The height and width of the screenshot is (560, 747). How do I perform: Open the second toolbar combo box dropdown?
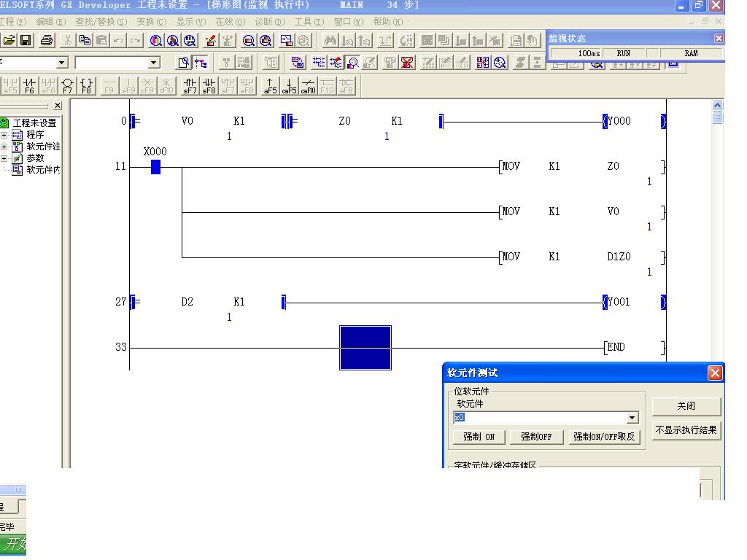tap(153, 63)
